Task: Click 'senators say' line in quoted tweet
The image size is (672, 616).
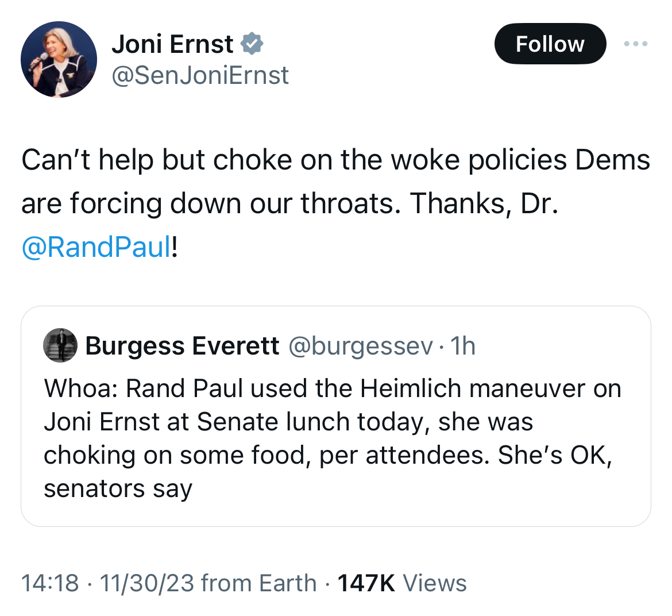Action: 118,488
